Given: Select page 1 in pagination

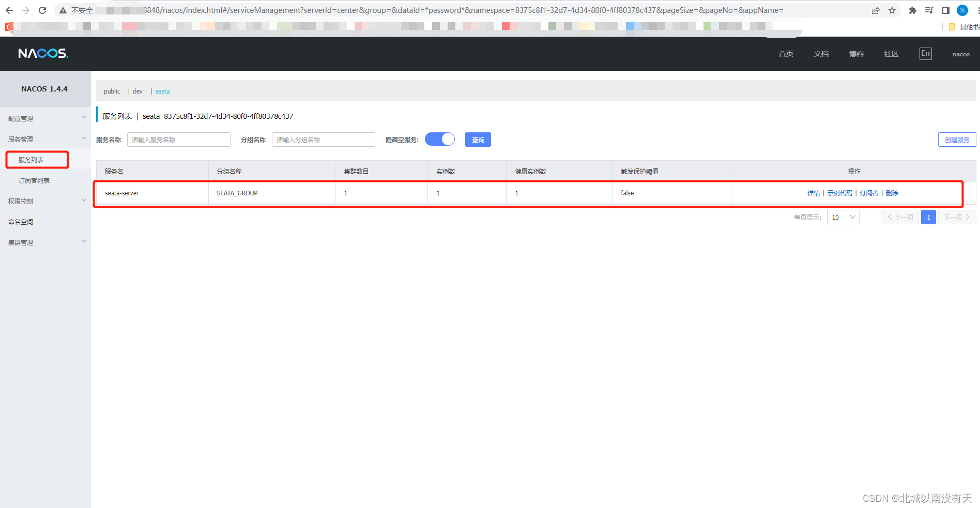Looking at the screenshot, I should pos(928,217).
